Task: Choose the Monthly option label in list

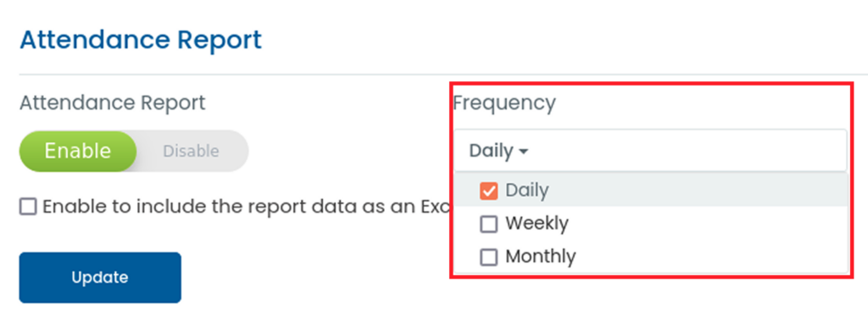Action: click(540, 257)
